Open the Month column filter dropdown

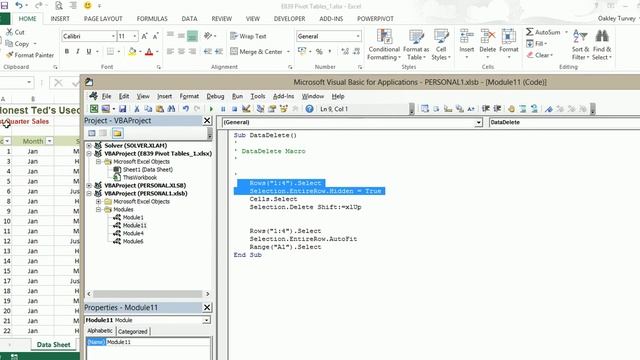(49, 141)
